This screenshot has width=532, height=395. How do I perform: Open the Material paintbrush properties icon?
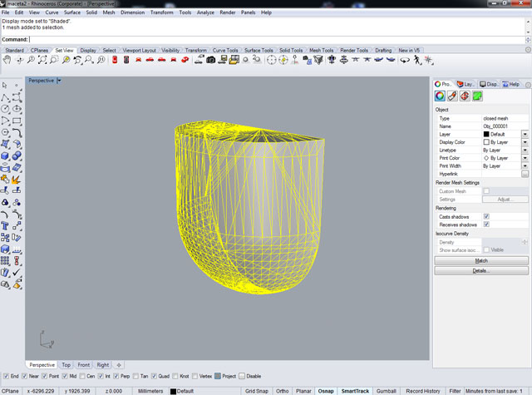pyautogui.click(x=452, y=96)
